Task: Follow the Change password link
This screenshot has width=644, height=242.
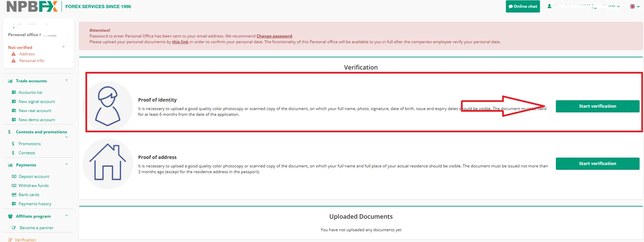Action: tap(274, 36)
